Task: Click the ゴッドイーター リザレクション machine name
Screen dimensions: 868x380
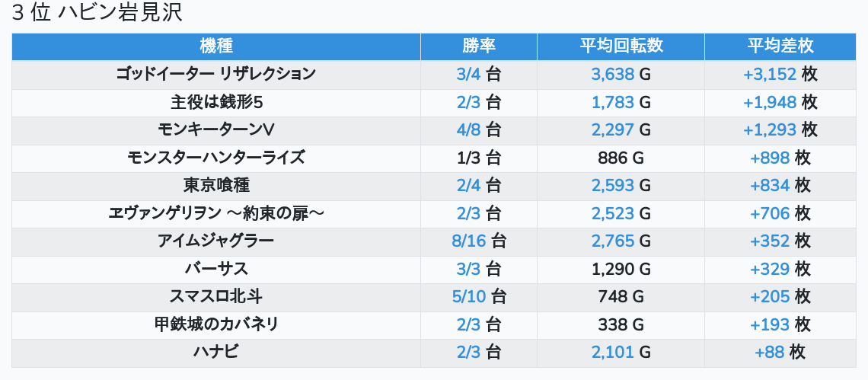Action: tap(216, 74)
